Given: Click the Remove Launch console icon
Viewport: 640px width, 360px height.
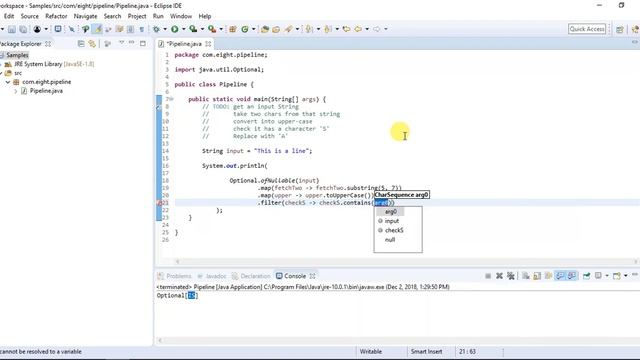Looking at the screenshot, I should pos(499,276).
